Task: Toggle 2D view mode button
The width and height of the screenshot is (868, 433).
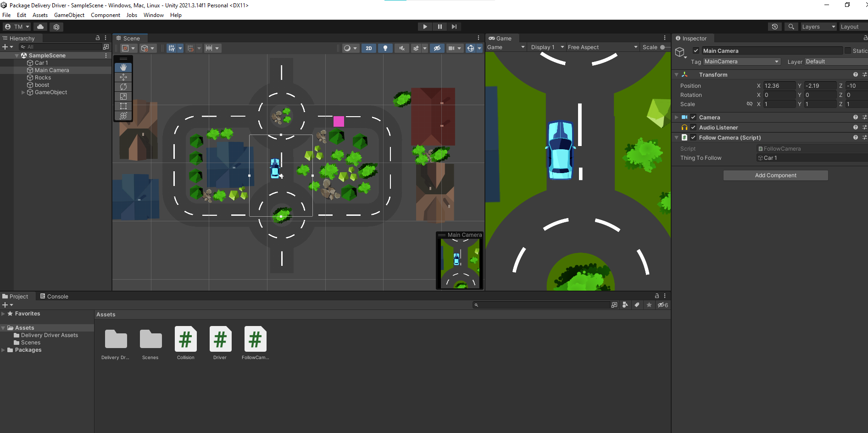Action: pos(369,48)
